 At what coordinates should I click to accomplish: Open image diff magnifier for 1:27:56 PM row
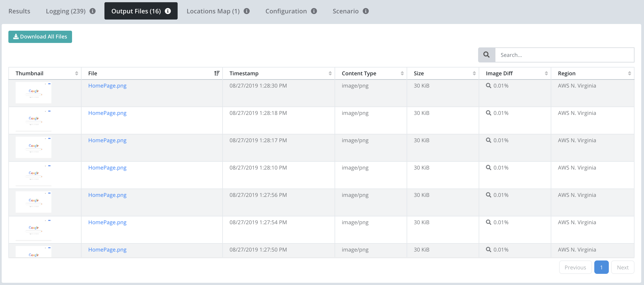[x=488, y=195]
